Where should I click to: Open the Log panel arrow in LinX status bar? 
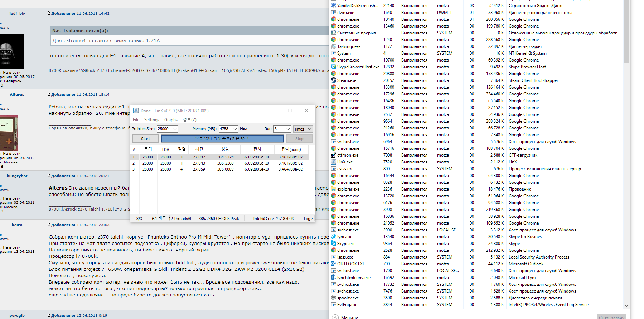click(x=308, y=219)
